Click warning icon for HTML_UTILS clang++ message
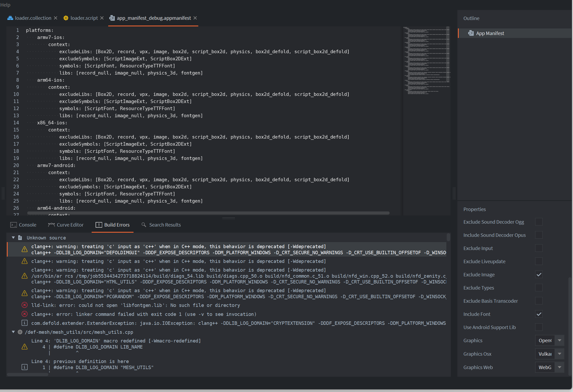The width and height of the screenshot is (573, 392). click(x=24, y=276)
